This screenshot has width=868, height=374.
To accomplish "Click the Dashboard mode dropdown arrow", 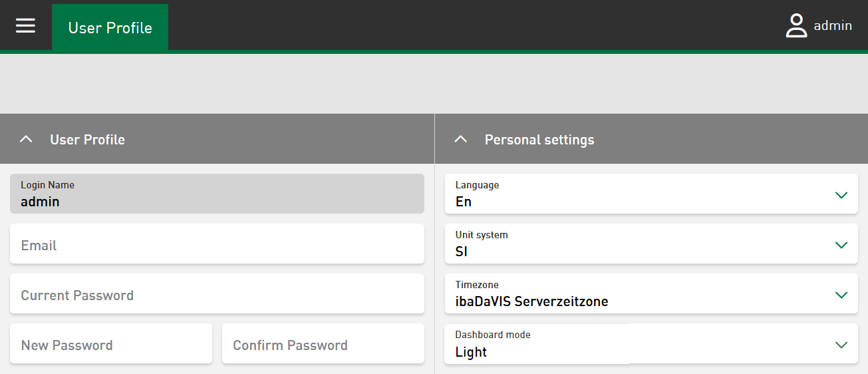I will click(x=841, y=345).
